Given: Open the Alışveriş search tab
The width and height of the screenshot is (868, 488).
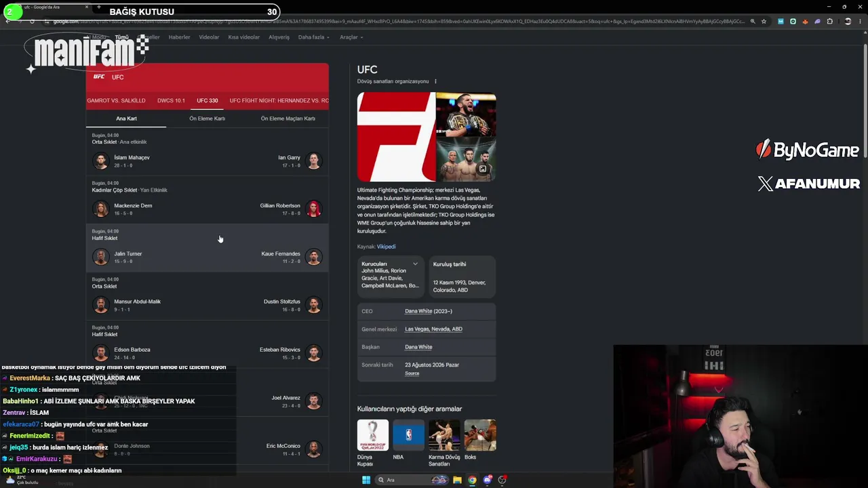Looking at the screenshot, I should point(279,37).
